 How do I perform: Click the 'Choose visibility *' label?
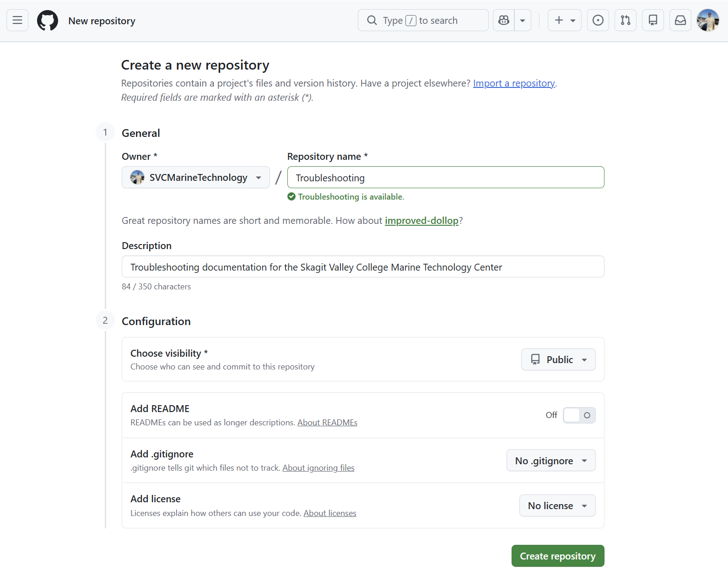coord(169,353)
